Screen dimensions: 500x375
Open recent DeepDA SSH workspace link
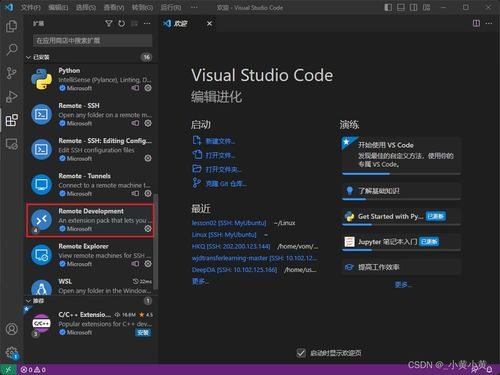(234, 270)
